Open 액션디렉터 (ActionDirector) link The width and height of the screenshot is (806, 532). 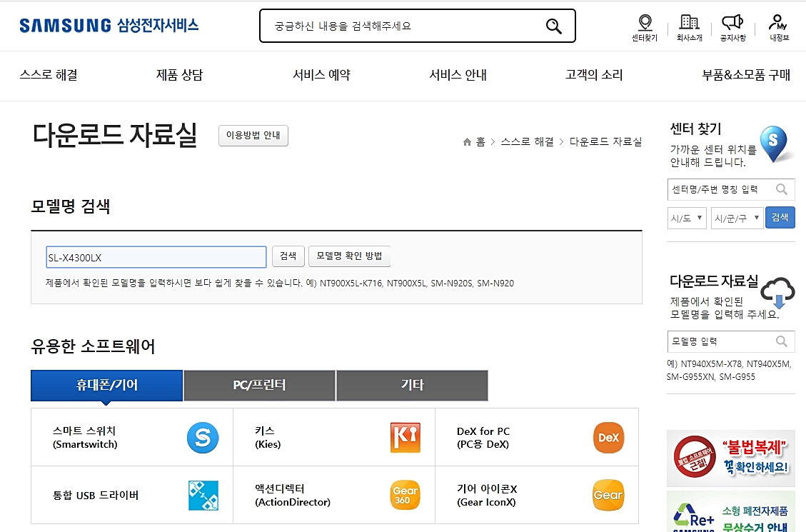click(x=293, y=495)
